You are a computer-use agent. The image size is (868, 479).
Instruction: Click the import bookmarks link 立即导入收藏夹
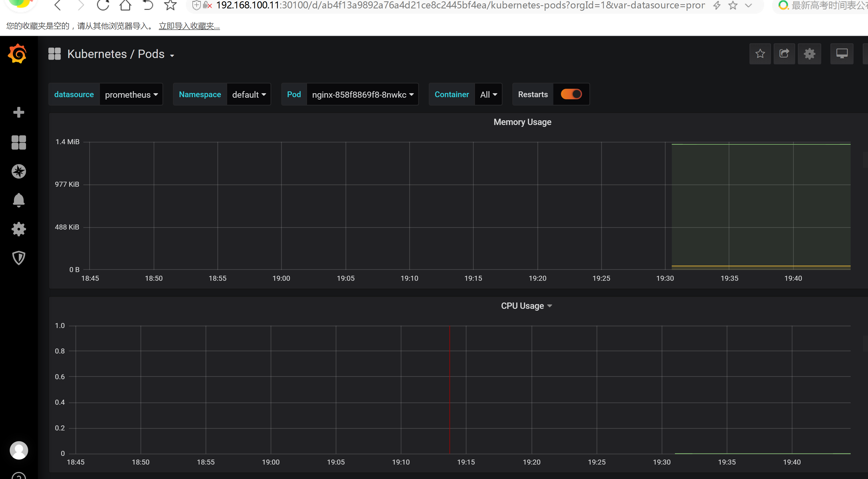point(189,26)
